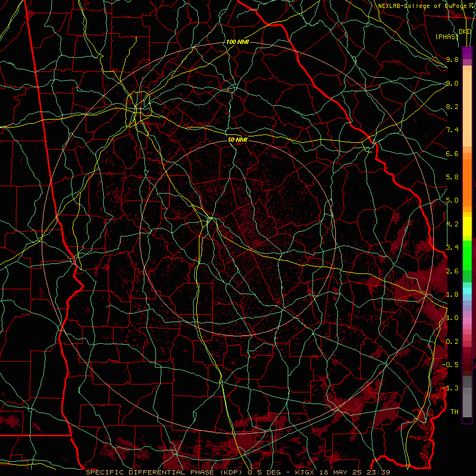Click the "DKD" label above the color bar
This screenshot has width=476, height=476.
[x=465, y=32]
